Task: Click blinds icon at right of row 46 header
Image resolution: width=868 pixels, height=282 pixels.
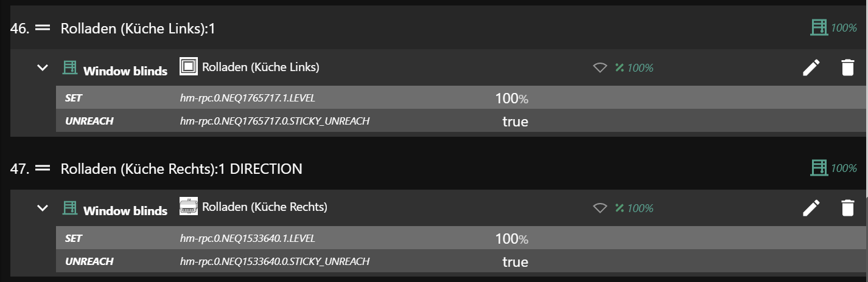Action: click(x=819, y=27)
